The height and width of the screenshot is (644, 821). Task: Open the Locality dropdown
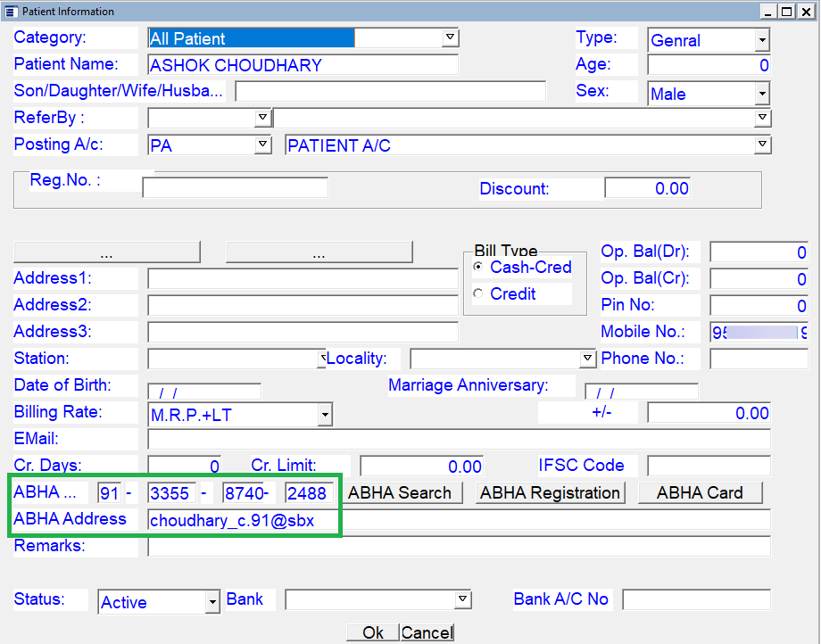tap(587, 359)
